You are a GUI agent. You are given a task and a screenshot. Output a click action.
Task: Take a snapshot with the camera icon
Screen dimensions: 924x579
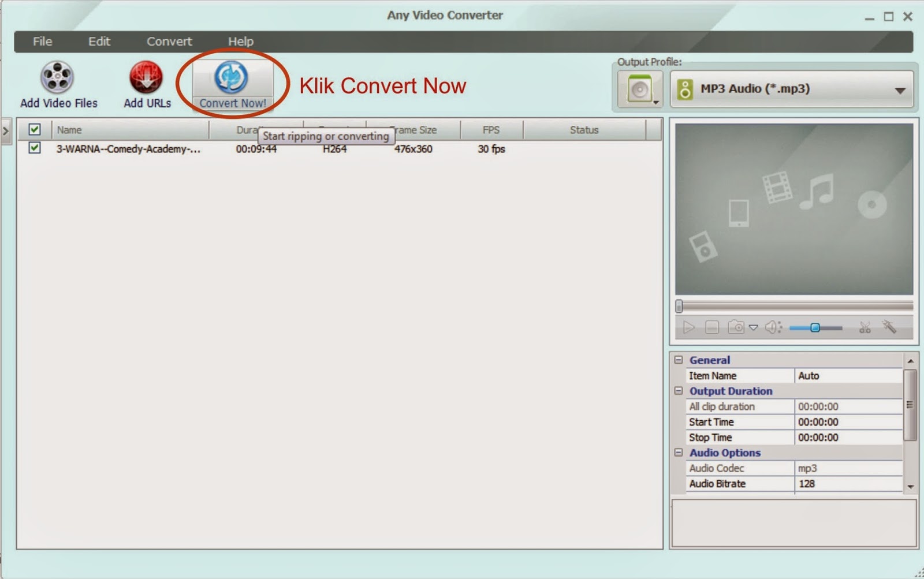[x=735, y=327]
